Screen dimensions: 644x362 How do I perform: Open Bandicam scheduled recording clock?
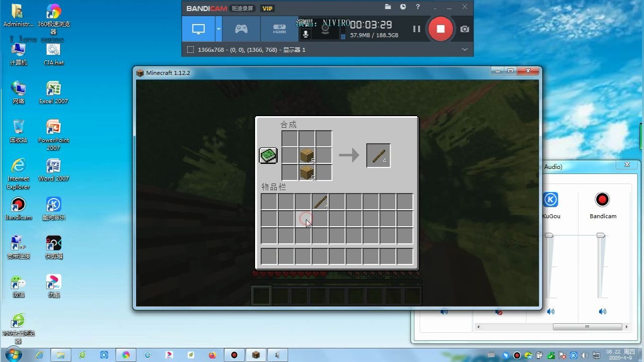coord(403,7)
